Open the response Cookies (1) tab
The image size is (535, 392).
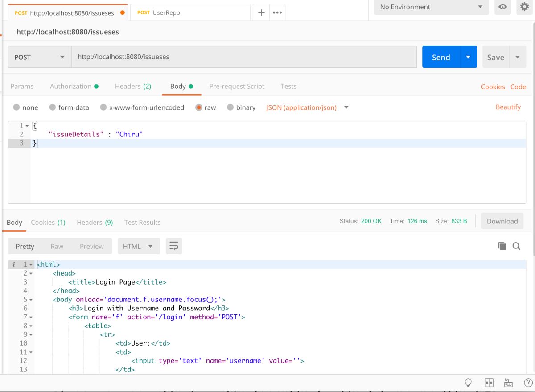pyautogui.click(x=48, y=222)
